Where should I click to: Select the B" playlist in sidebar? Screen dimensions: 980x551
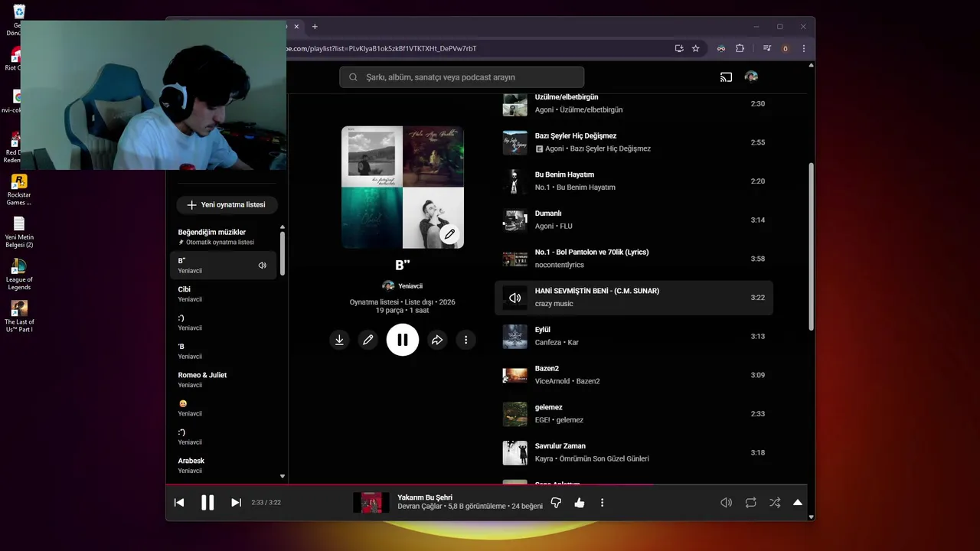pyautogui.click(x=223, y=266)
